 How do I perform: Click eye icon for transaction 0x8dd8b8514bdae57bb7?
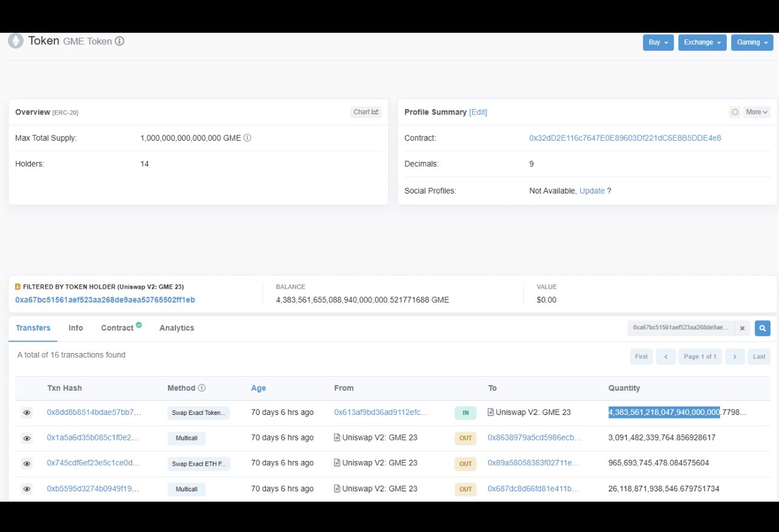pos(27,412)
